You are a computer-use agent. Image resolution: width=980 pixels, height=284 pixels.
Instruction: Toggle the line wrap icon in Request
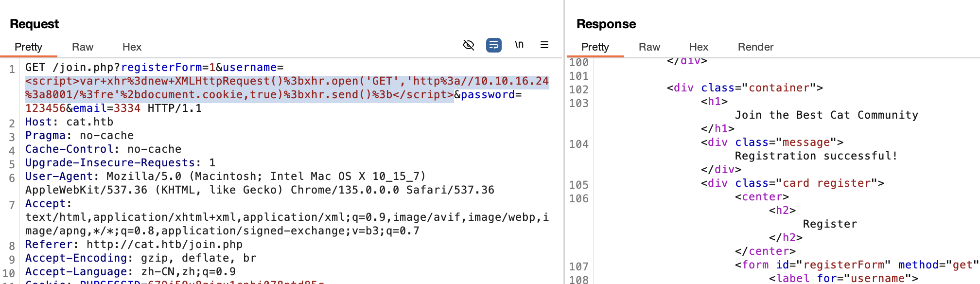point(494,45)
